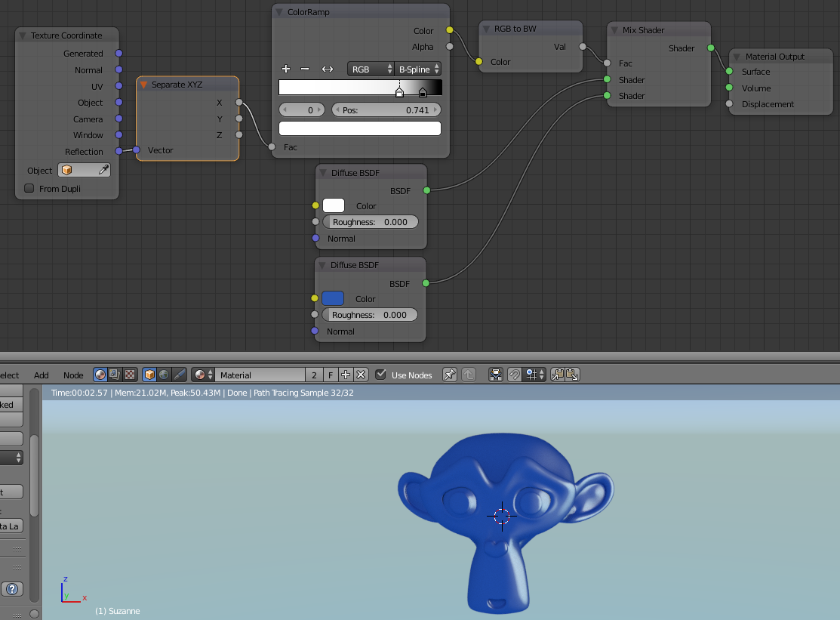Click the ColorRamp Pos 0.741 field
840x620 pixels.
[x=386, y=110]
